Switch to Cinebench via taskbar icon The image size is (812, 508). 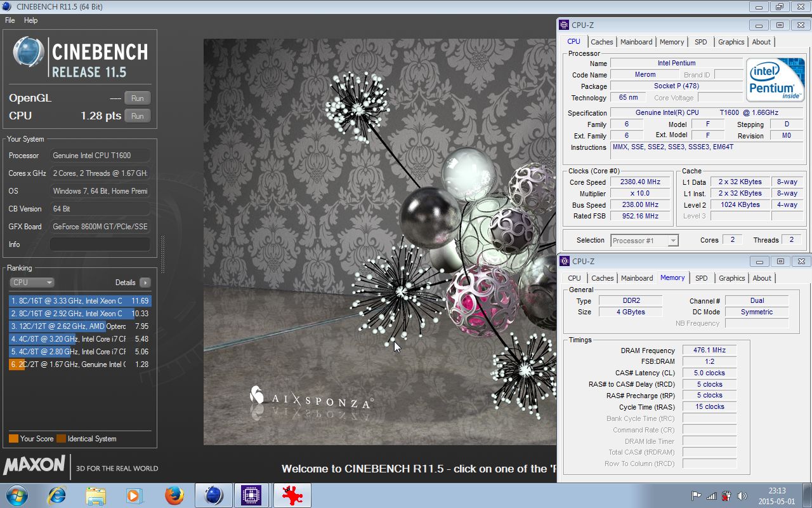pyautogui.click(x=213, y=495)
